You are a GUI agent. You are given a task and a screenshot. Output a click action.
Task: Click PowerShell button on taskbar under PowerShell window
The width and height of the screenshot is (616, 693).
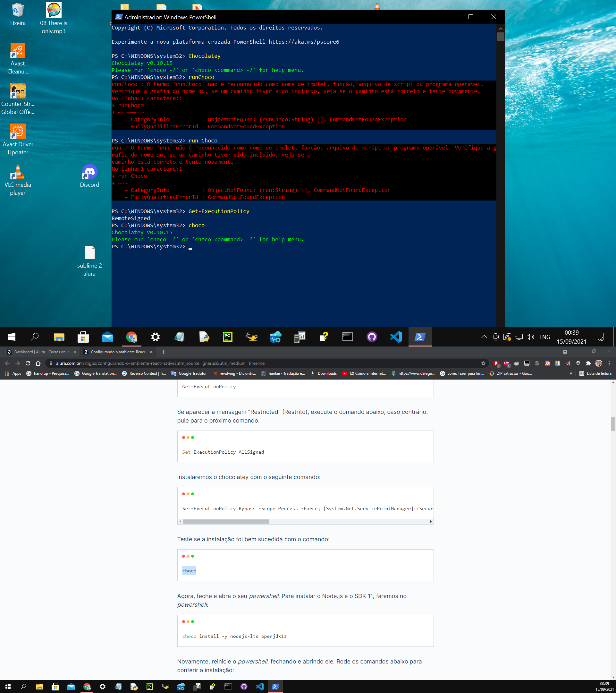(x=420, y=337)
